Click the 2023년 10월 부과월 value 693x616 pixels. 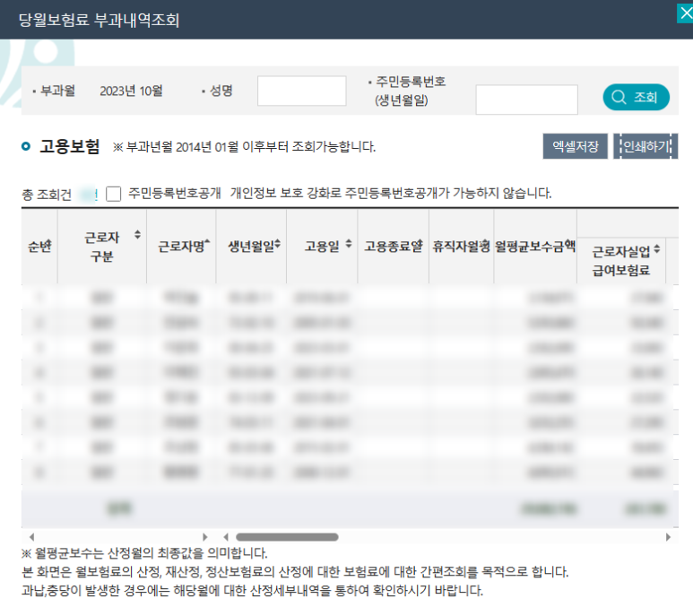point(131,91)
